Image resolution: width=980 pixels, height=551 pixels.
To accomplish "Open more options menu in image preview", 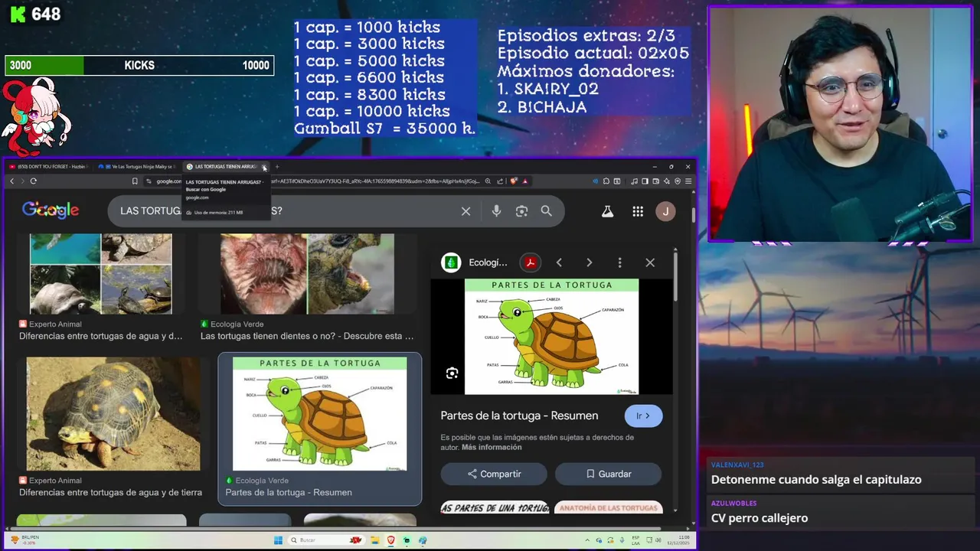I will point(619,262).
